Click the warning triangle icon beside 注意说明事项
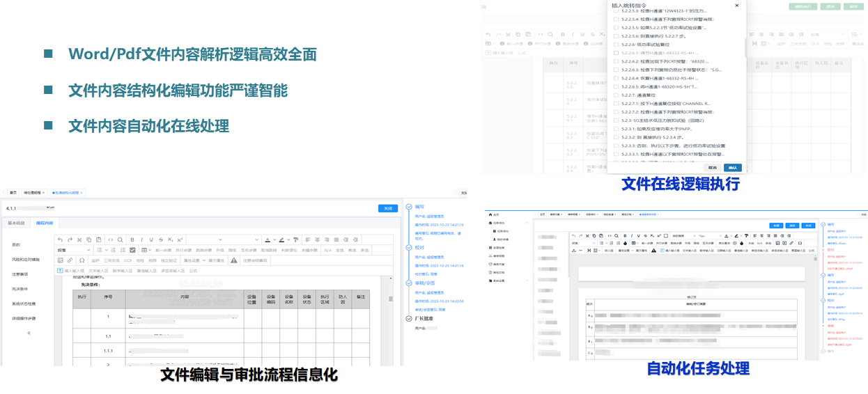 click(234, 260)
